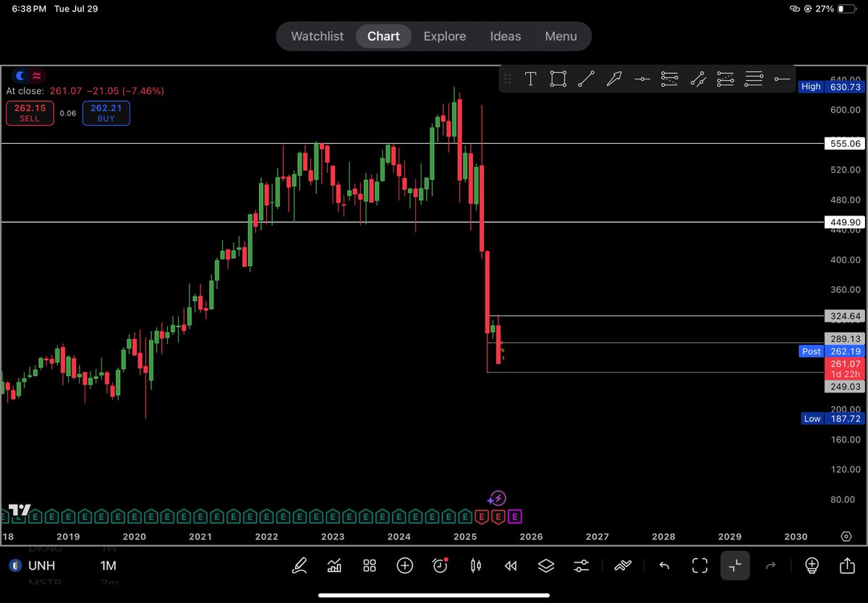Enter fullscreen chart mode
868x603 pixels.
click(699, 565)
